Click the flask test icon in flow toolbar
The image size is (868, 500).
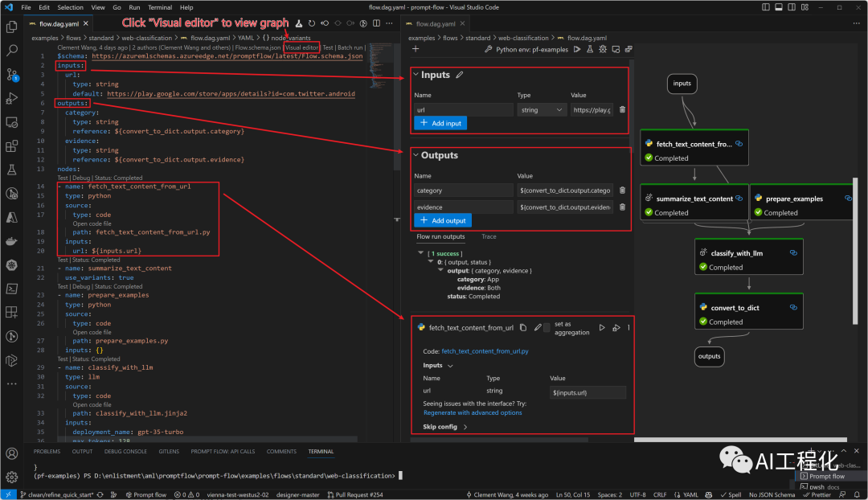pyautogui.click(x=590, y=49)
